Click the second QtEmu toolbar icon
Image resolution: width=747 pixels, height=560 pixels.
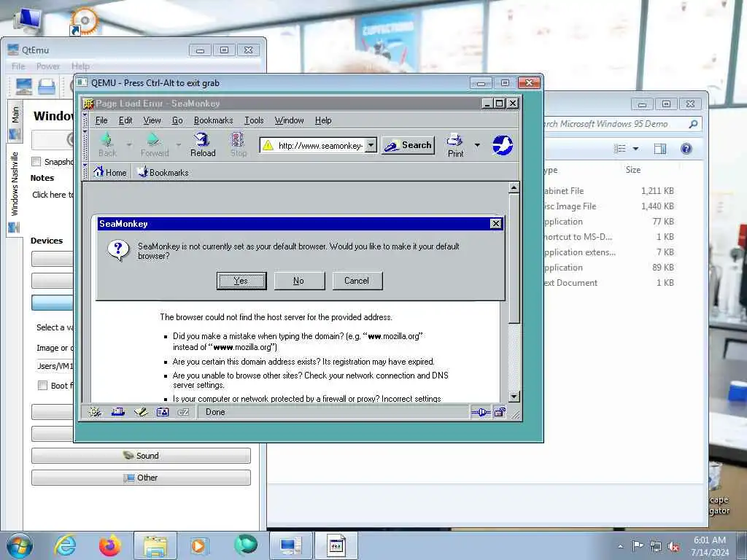[x=47, y=86]
